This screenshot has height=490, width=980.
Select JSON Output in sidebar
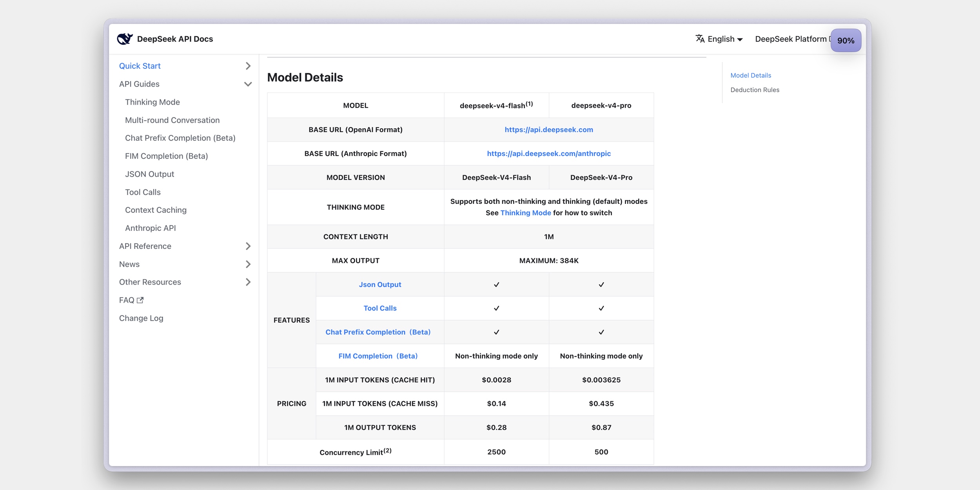(x=149, y=174)
